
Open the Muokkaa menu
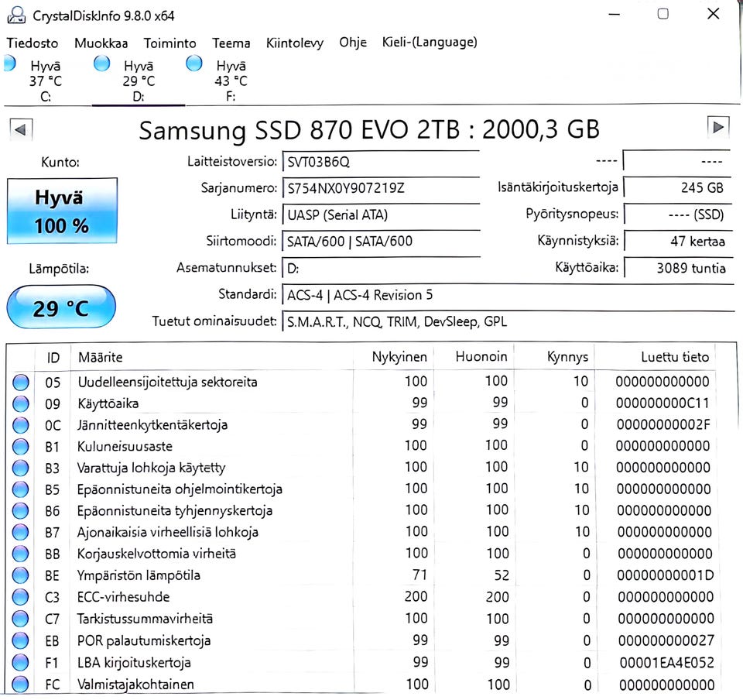click(x=101, y=43)
